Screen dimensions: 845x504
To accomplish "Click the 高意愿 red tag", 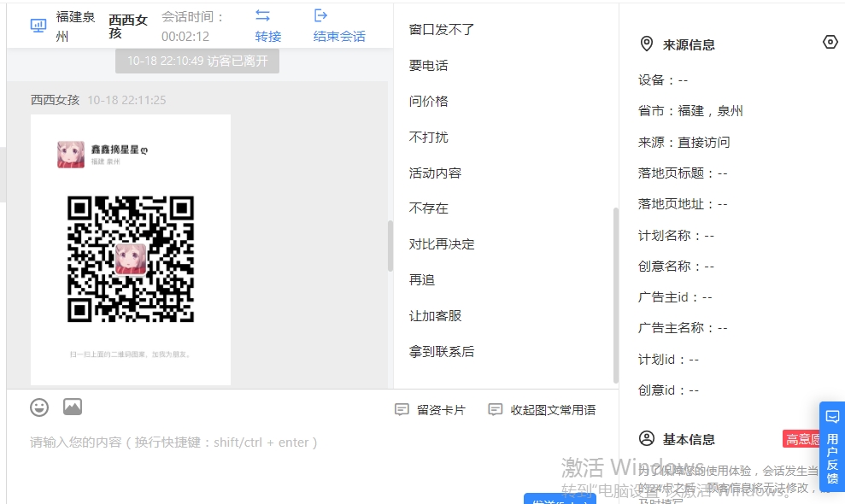I will 801,439.
